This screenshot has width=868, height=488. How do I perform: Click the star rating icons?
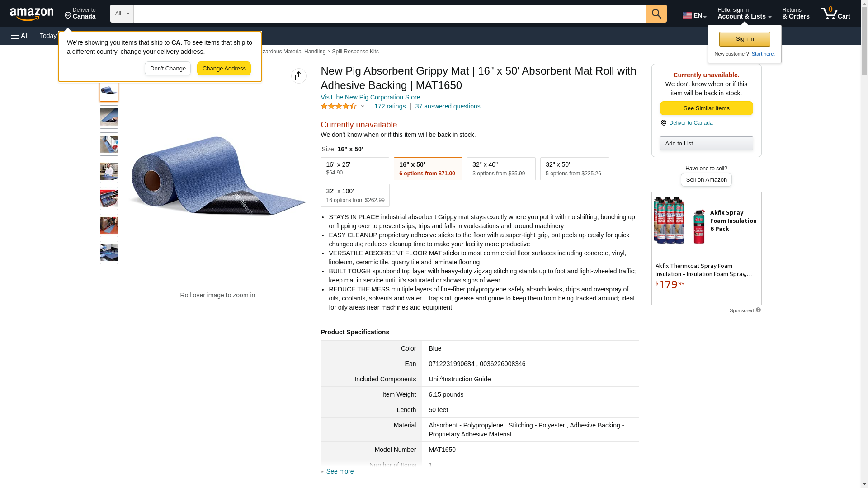point(339,106)
